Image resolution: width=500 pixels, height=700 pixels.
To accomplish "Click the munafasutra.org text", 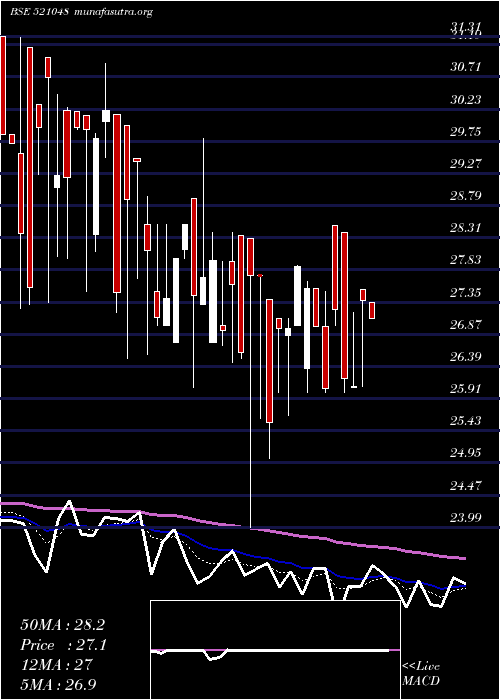I will tap(114, 12).
